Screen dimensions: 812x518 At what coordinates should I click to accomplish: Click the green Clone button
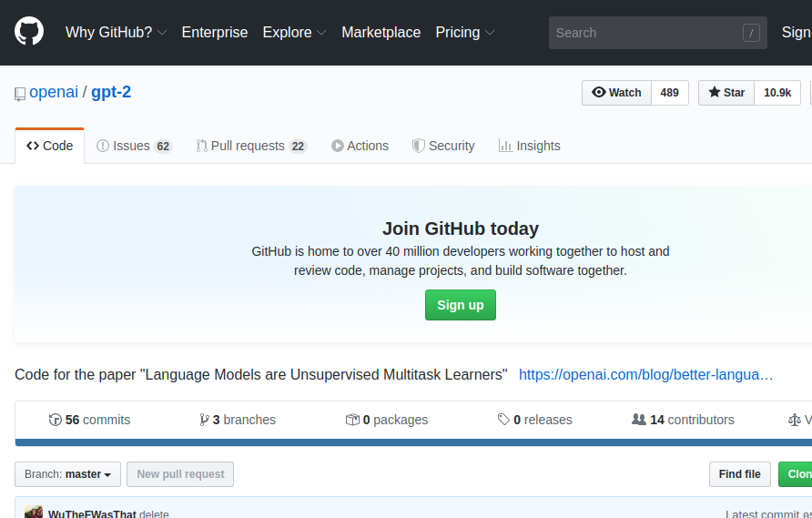tap(796, 474)
